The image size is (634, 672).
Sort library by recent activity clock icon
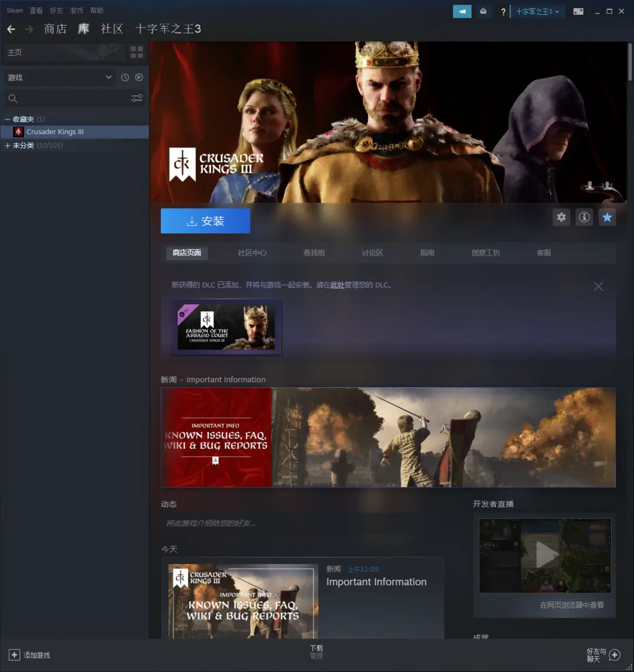click(x=125, y=78)
